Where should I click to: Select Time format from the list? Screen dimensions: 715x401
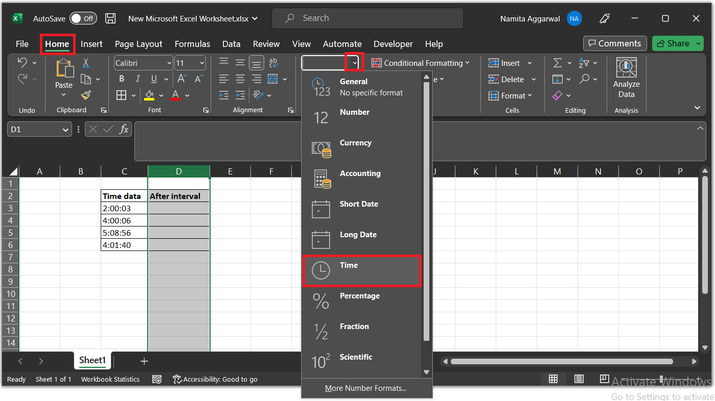point(362,271)
